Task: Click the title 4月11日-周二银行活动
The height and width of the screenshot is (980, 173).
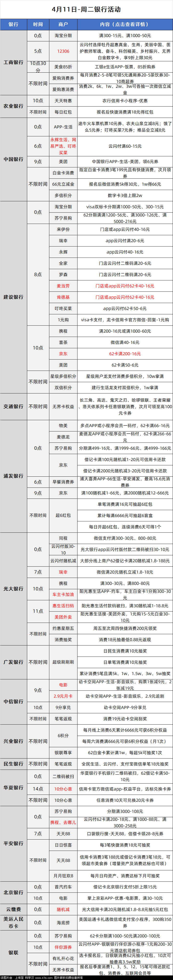Action: click(86, 9)
